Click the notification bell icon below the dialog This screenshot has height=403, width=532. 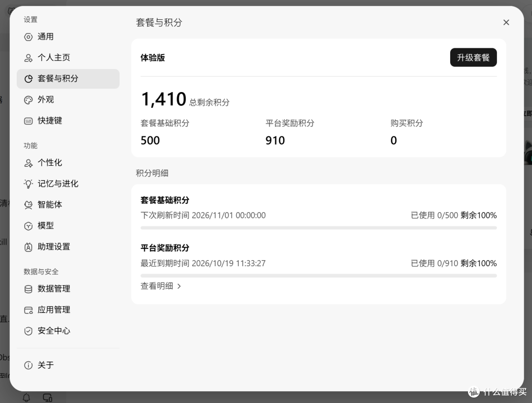click(27, 397)
